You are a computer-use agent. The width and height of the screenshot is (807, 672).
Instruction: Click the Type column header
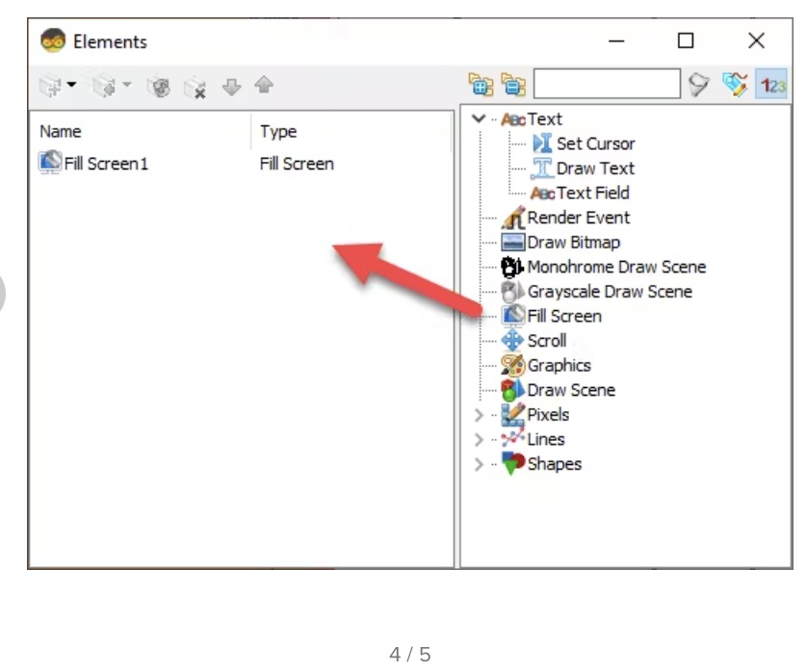click(278, 132)
